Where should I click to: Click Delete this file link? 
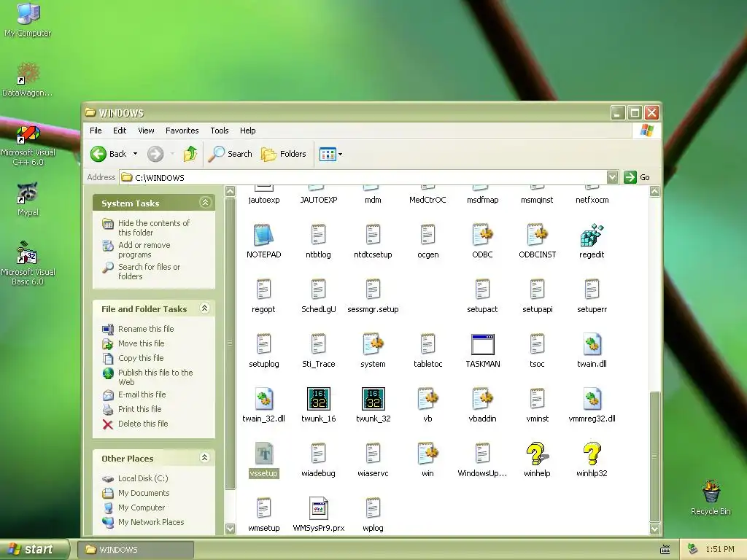[143, 424]
